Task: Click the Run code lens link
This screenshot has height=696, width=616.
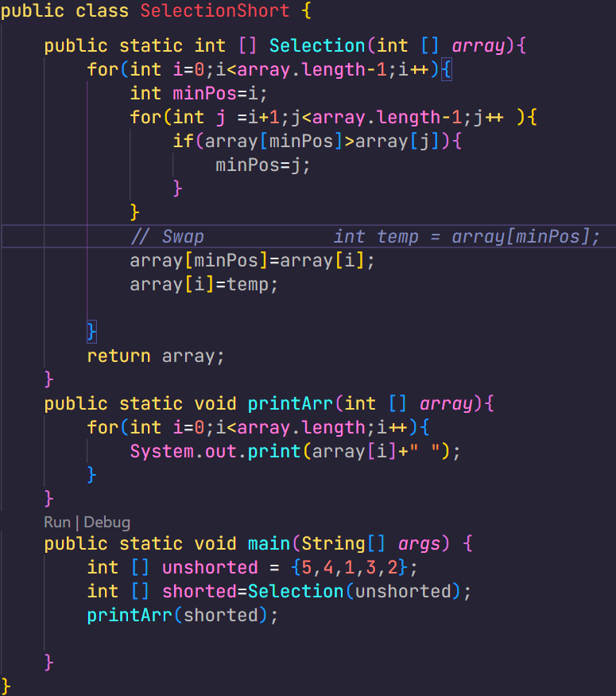Action: coord(57,522)
